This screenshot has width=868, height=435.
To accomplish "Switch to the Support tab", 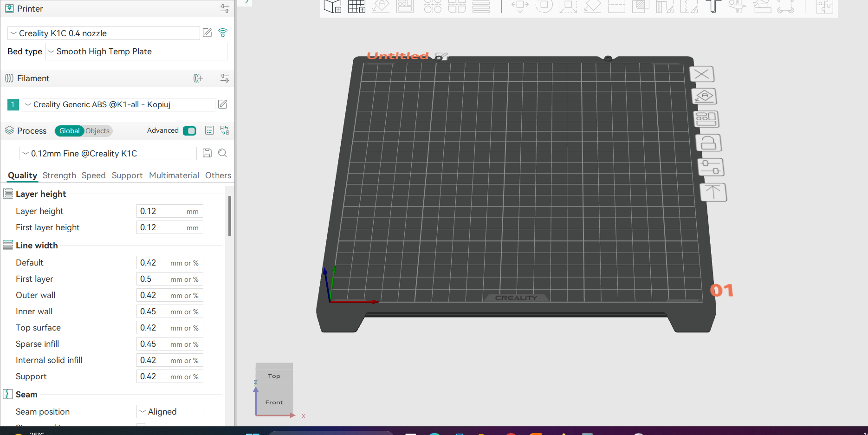I will (127, 175).
